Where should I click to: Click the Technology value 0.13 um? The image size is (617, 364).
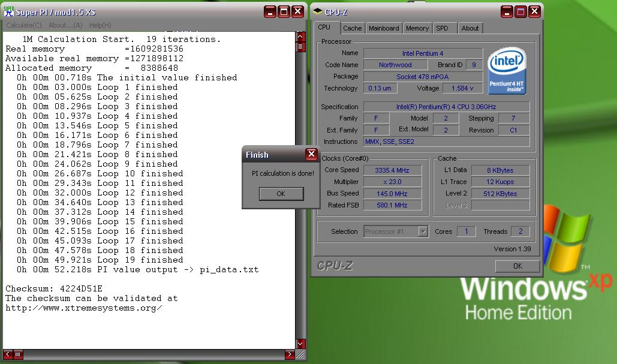coord(380,89)
